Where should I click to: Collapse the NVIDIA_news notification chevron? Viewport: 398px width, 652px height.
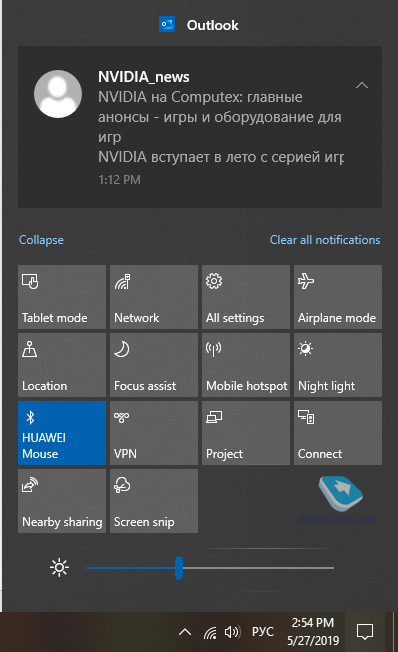click(362, 85)
